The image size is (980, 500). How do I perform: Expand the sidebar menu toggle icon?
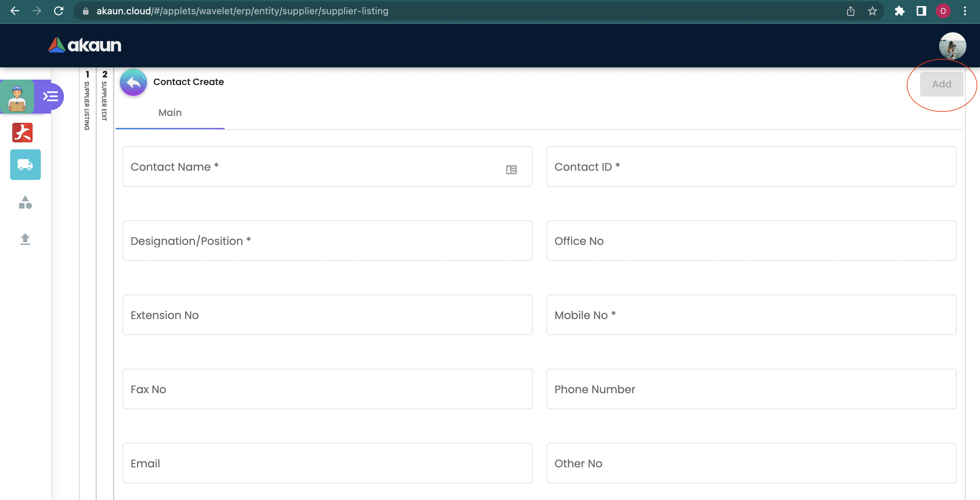click(x=50, y=96)
